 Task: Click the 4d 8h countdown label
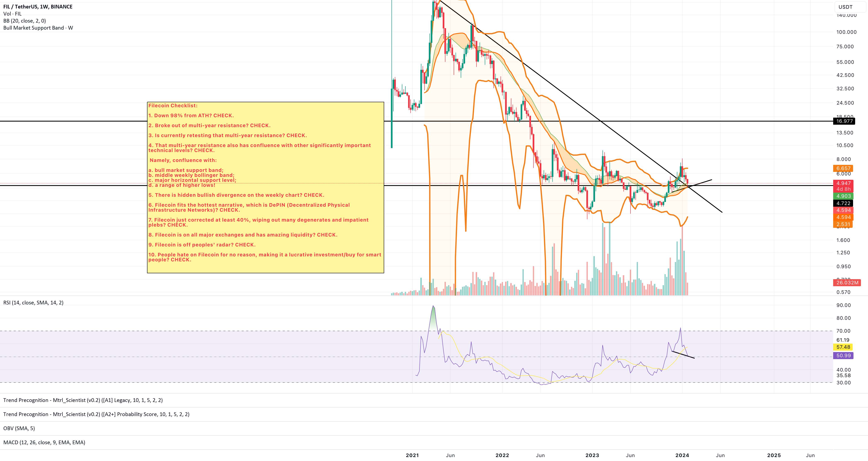coord(843,189)
